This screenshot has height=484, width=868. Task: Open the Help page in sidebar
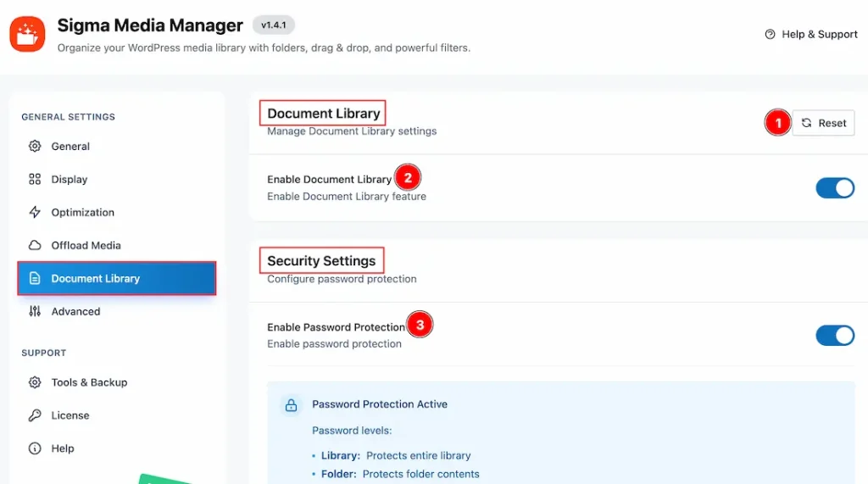click(x=116, y=448)
